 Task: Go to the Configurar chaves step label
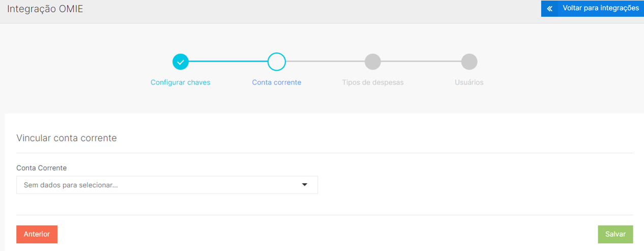click(181, 82)
